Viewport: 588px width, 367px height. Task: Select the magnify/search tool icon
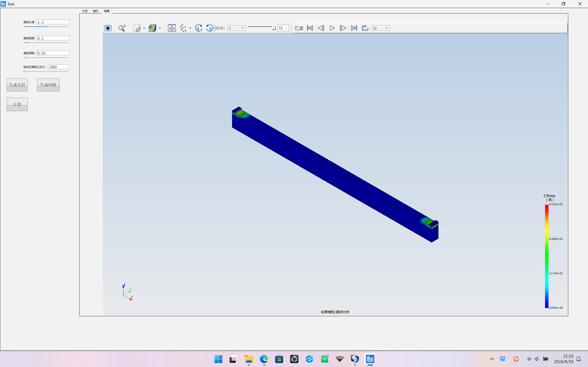click(x=122, y=28)
